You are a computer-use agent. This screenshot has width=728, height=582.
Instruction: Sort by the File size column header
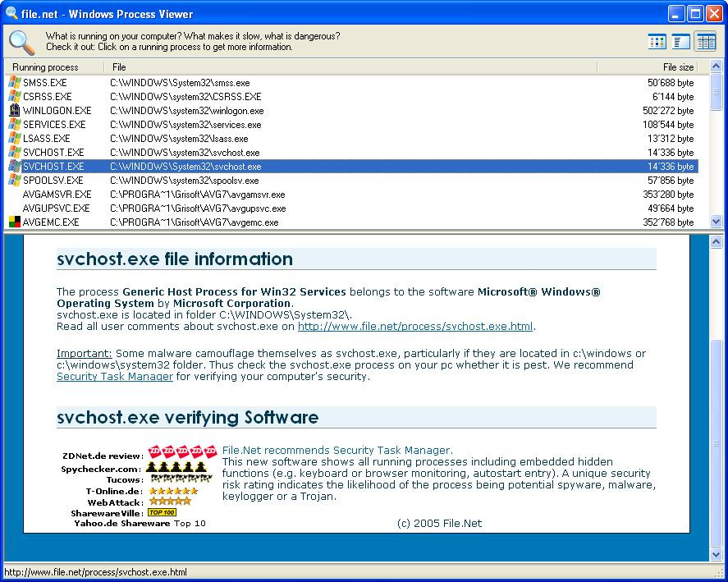[648, 67]
